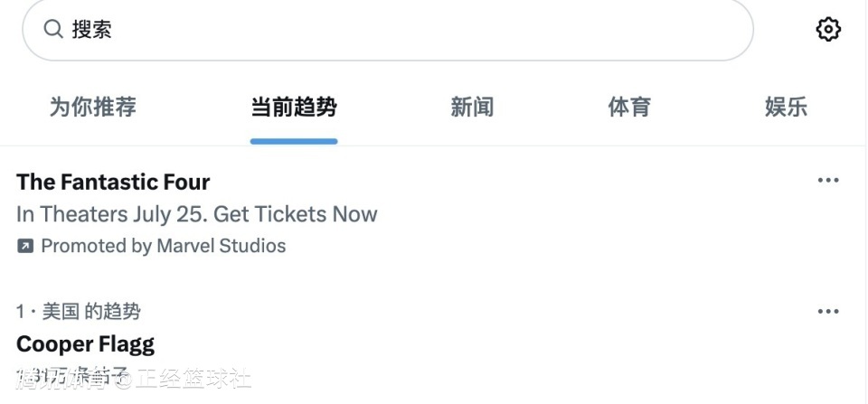Open The Fantastic Four promoted trend
Image resolution: width=868 pixels, height=404 pixels.
click(114, 182)
